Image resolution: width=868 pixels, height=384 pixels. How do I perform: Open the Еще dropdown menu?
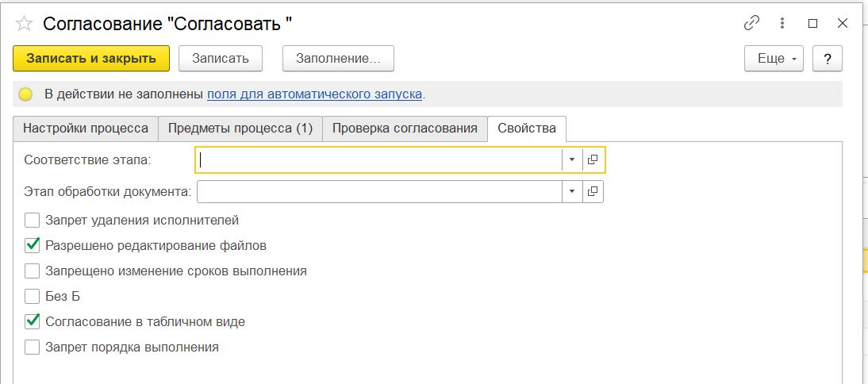click(774, 59)
